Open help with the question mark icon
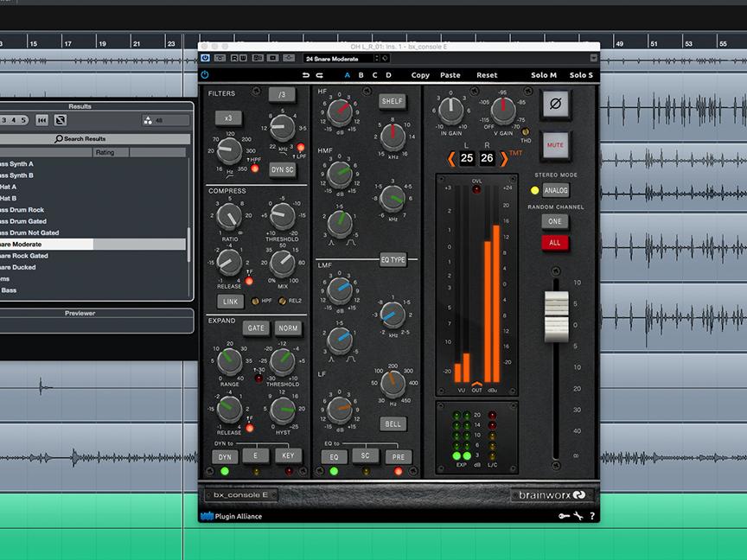Screen dimensions: 747x560 click(592, 516)
